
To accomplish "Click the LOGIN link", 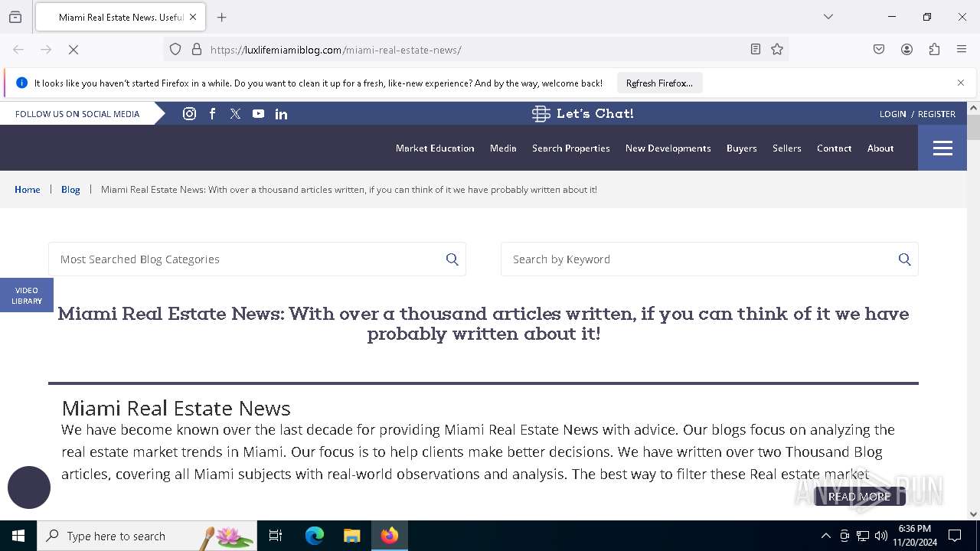I will [893, 114].
